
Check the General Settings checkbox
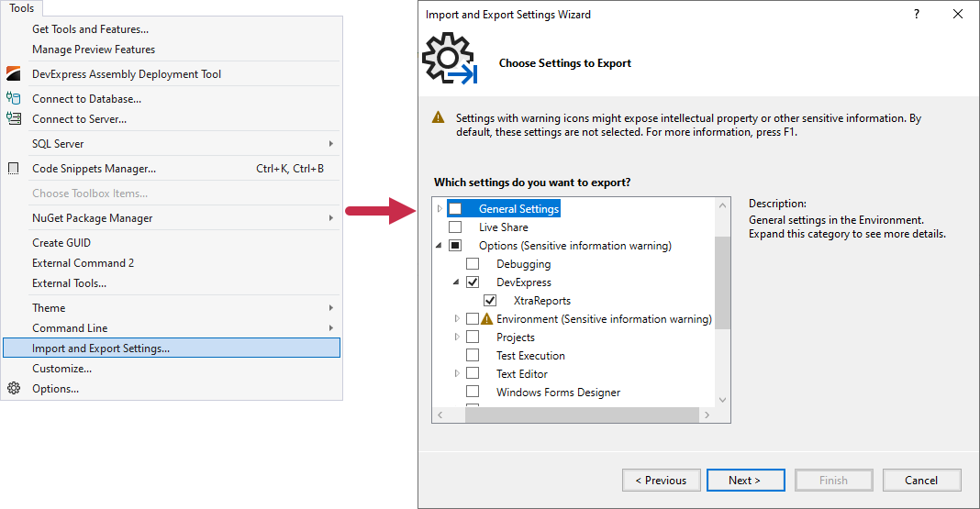[x=455, y=208]
